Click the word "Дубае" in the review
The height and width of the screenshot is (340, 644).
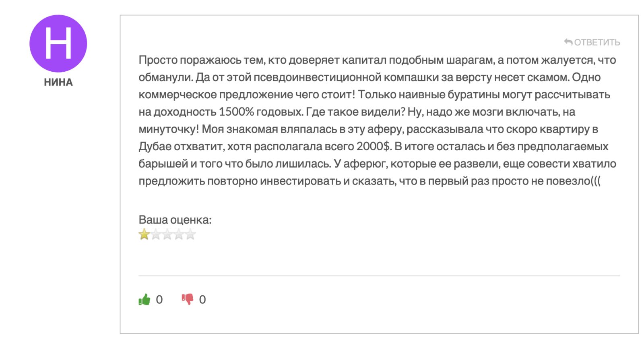click(155, 146)
